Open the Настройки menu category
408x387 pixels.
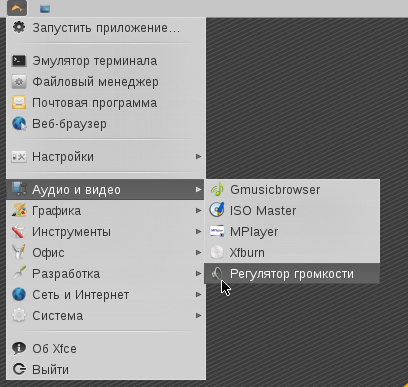click(x=105, y=156)
